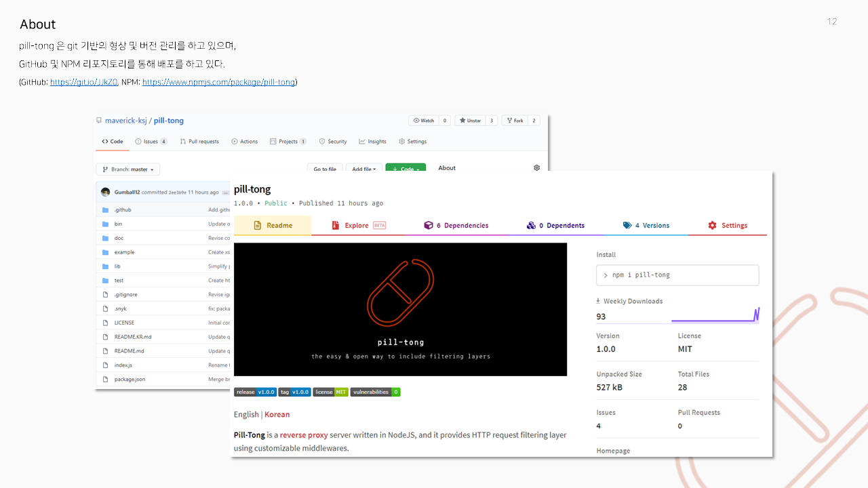The image size is (868, 488).
Task: Select the npm 6 Dependencies tab
Action: coord(456,226)
